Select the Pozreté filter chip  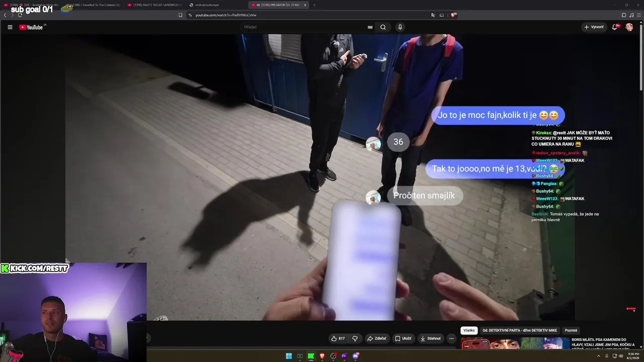pyautogui.click(x=571, y=330)
